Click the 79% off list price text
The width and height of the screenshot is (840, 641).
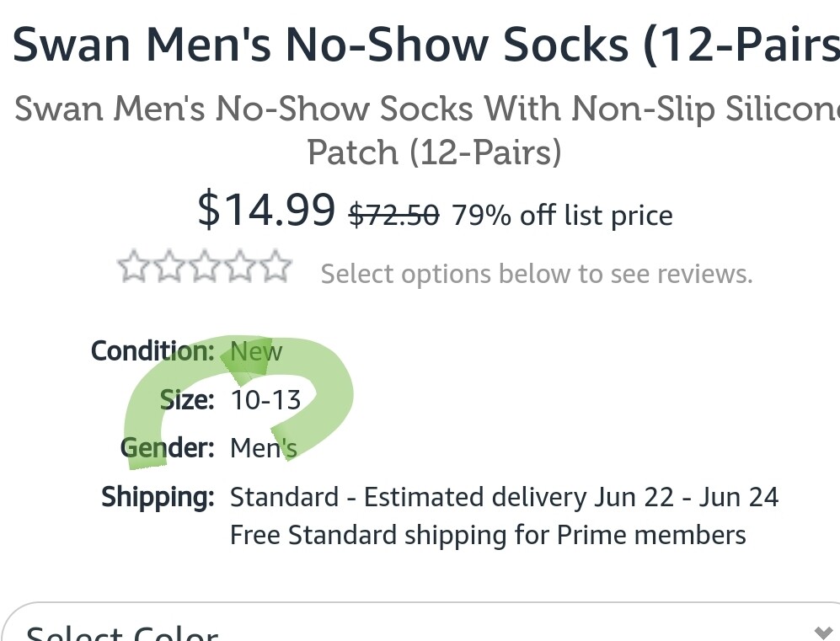562,216
